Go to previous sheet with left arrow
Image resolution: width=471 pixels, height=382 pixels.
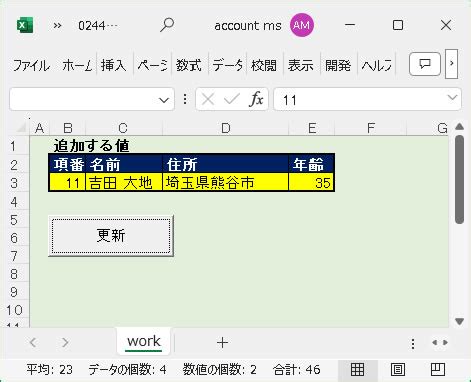coord(33,342)
